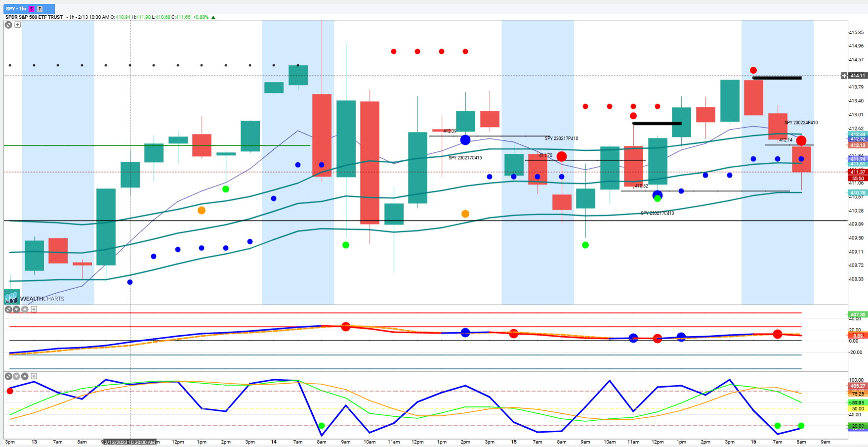
Task: Click the 415.35 price axis label
Action: 856,33
